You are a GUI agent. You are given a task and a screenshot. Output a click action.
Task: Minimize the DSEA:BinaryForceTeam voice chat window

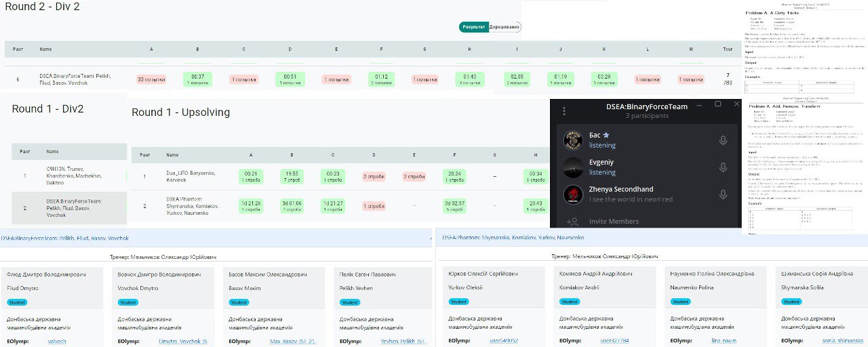click(x=700, y=104)
